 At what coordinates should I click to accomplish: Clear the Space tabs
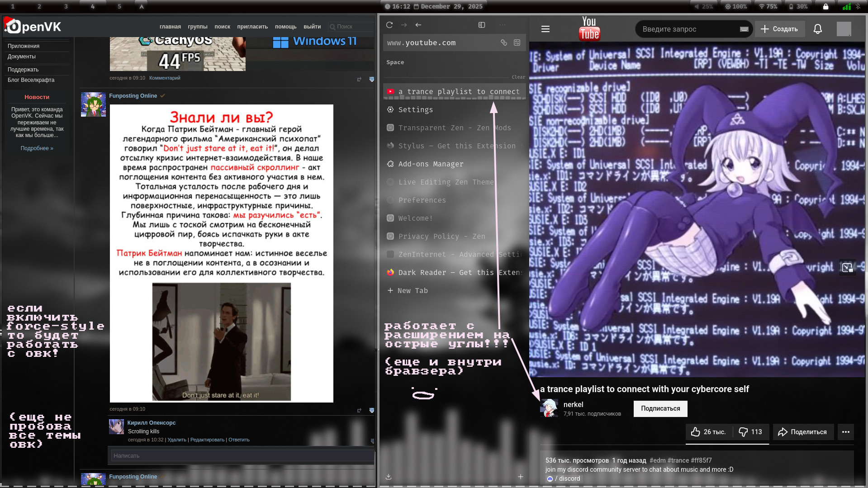[518, 77]
